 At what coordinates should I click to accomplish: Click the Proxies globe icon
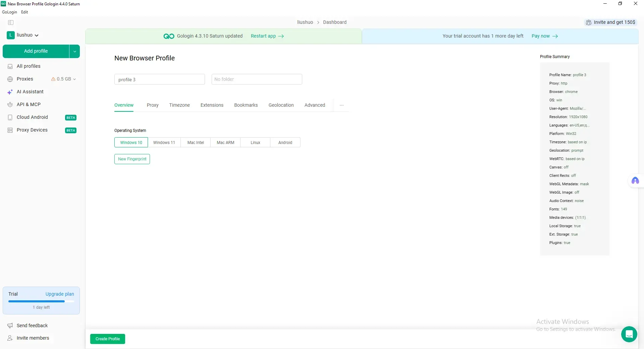pos(10,79)
